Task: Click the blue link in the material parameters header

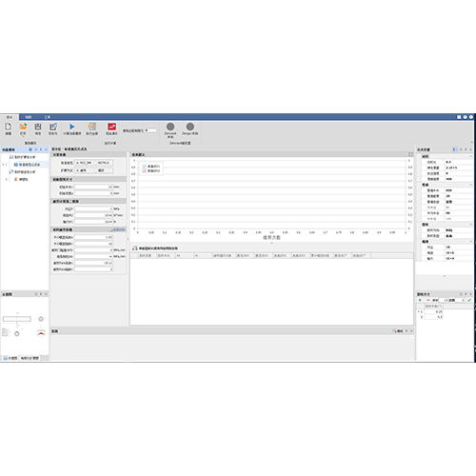Action: (x=119, y=229)
